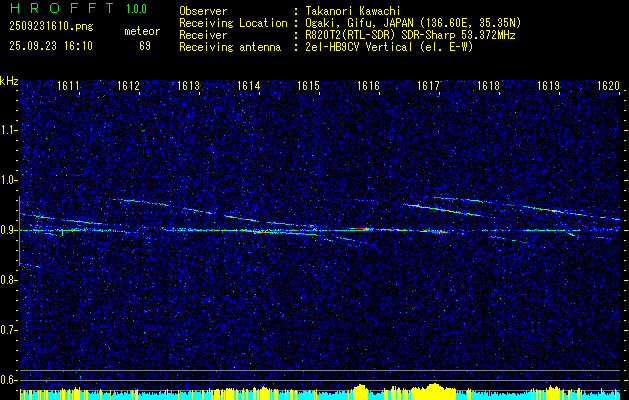Screen dimensions: 629x400
Task: Click time marker 1617
Action: [428, 86]
